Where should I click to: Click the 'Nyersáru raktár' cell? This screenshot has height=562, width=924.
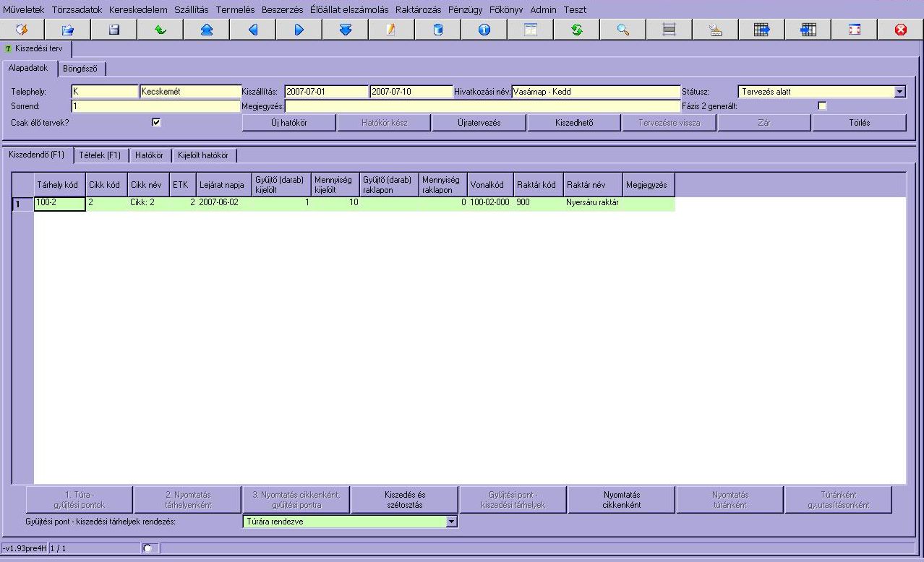click(x=593, y=203)
